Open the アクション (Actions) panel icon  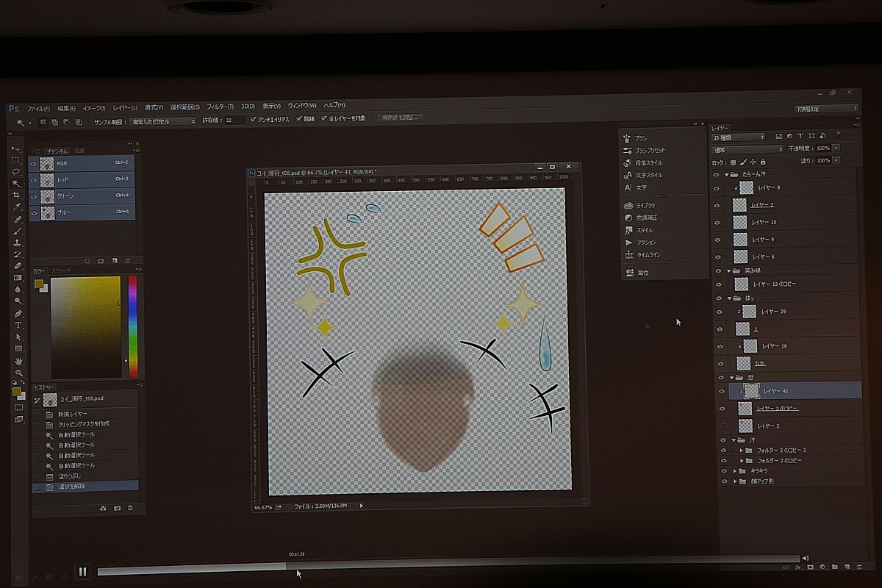[x=628, y=242]
